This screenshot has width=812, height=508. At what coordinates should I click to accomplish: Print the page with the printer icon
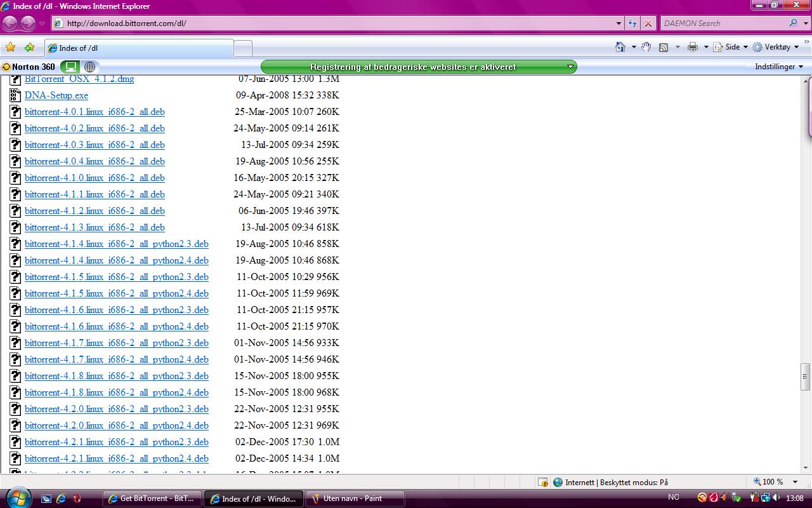(693, 47)
